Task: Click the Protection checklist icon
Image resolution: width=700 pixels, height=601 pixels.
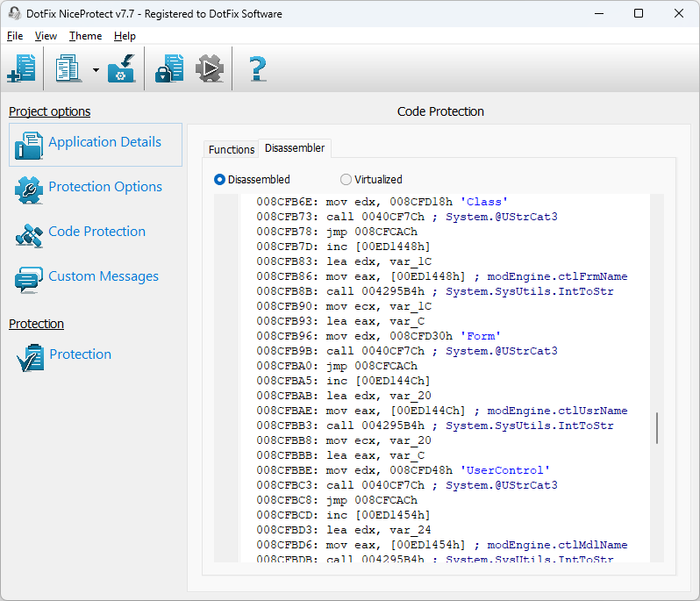Action: (30, 358)
